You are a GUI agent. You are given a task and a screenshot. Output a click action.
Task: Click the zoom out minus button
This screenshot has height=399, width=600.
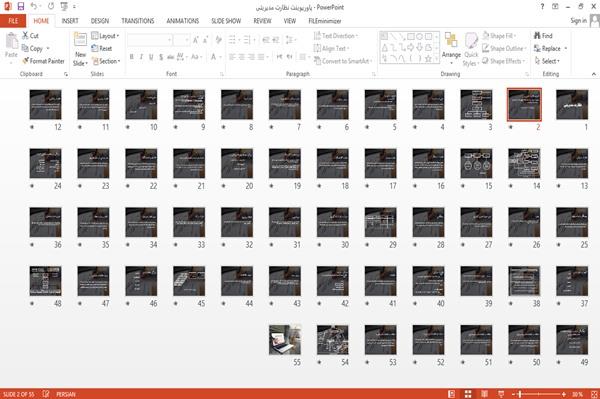point(514,394)
